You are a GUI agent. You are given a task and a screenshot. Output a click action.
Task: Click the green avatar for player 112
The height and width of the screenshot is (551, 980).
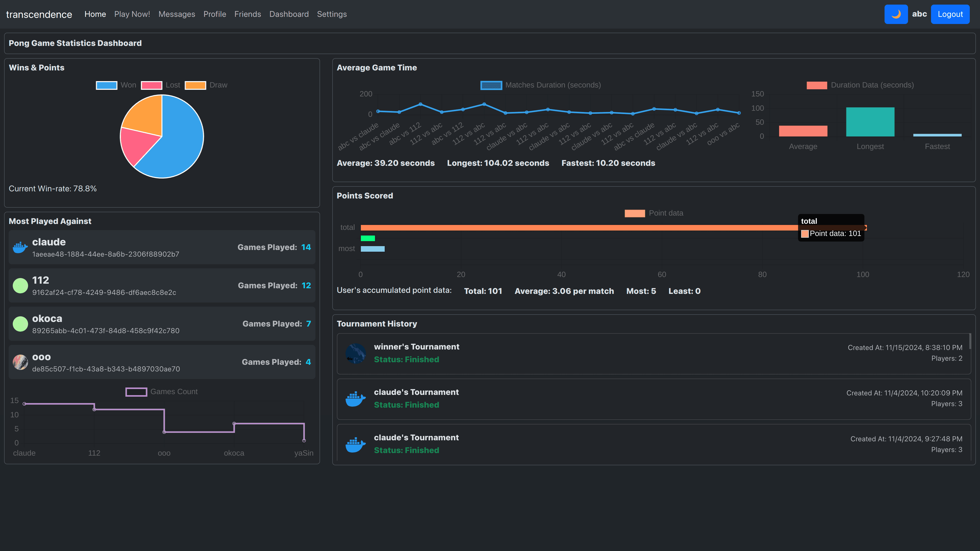point(20,286)
